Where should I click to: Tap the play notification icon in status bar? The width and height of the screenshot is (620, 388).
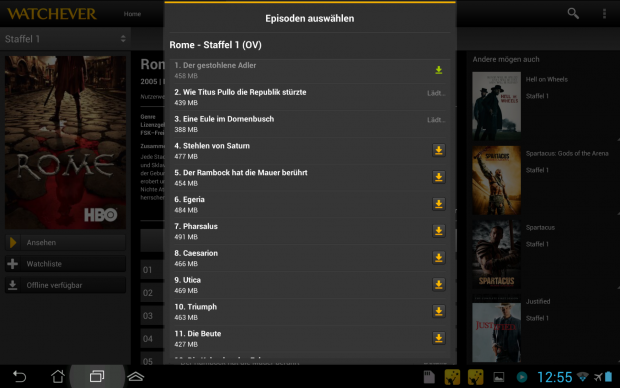tap(522, 377)
